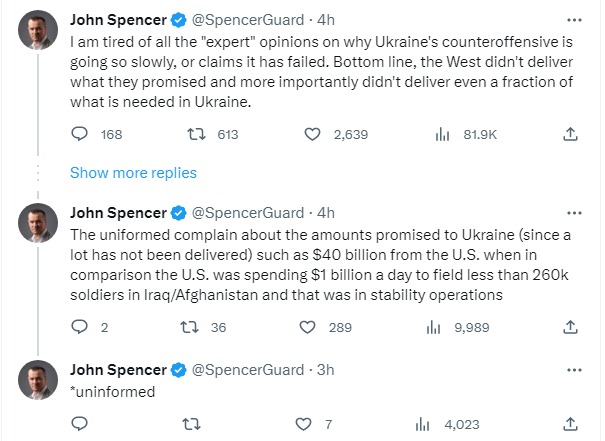Like the tweet with 289 likes
605x441 pixels.
(x=311, y=326)
